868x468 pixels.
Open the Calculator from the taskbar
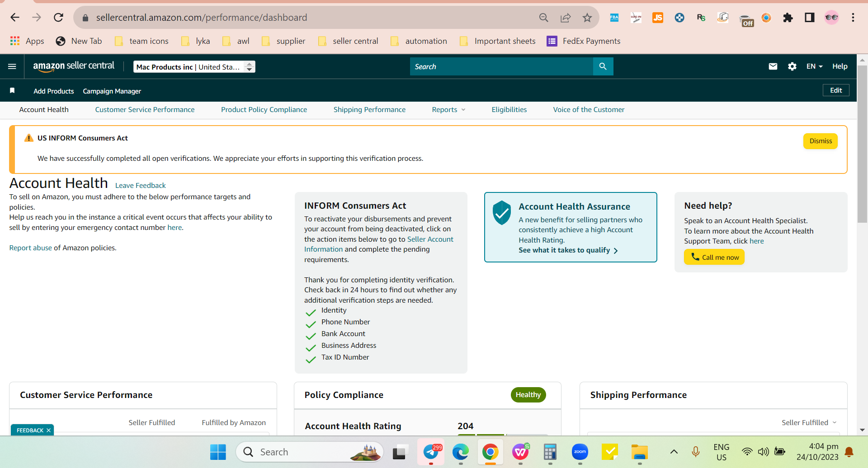550,452
